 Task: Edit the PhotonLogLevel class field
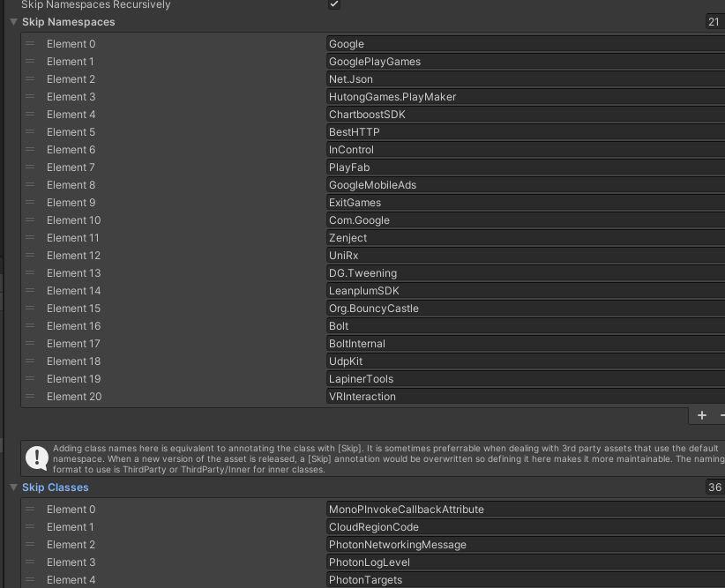click(x=526, y=562)
